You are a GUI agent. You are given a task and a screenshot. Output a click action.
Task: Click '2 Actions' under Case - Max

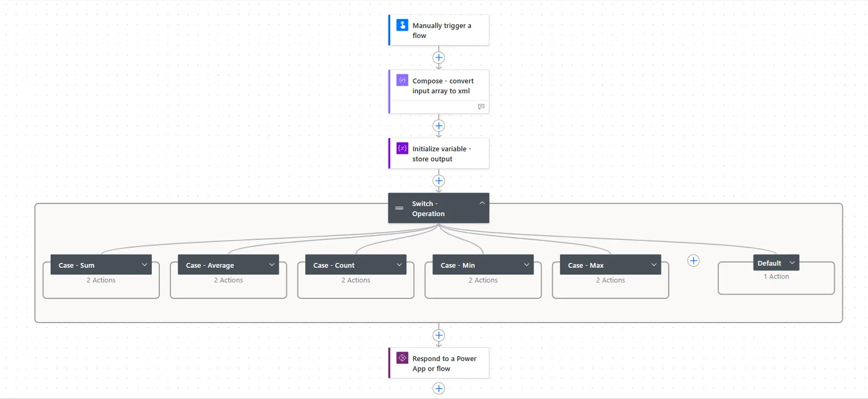pos(610,280)
